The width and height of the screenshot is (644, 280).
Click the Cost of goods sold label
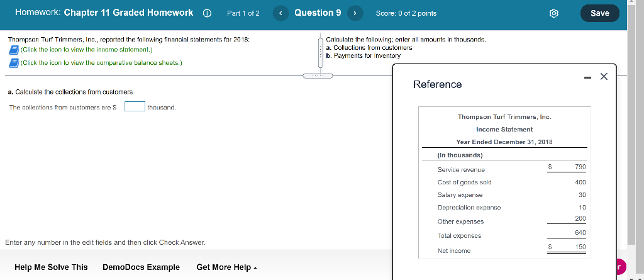(464, 182)
